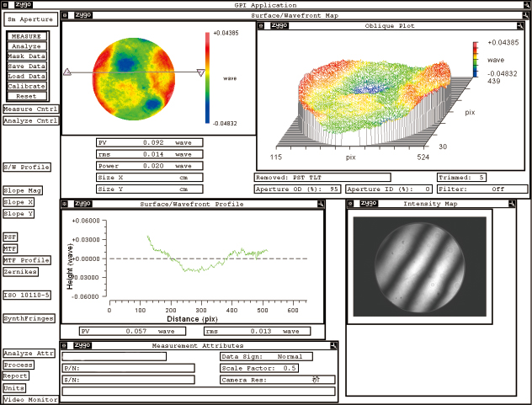Image resolution: width=532 pixels, height=405 pixels.
Task: Open Measurement Attributes window menu icon
Action: tap(66, 345)
